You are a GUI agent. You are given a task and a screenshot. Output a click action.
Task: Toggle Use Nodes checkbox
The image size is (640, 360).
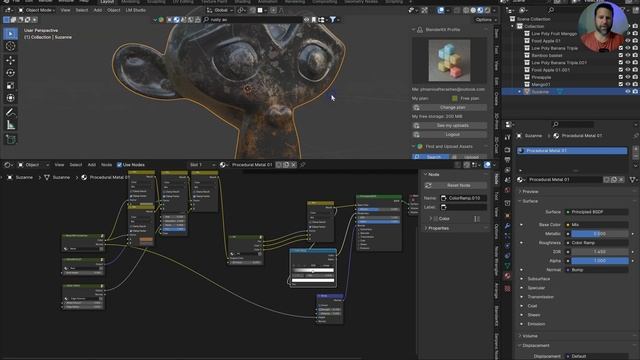click(x=119, y=165)
